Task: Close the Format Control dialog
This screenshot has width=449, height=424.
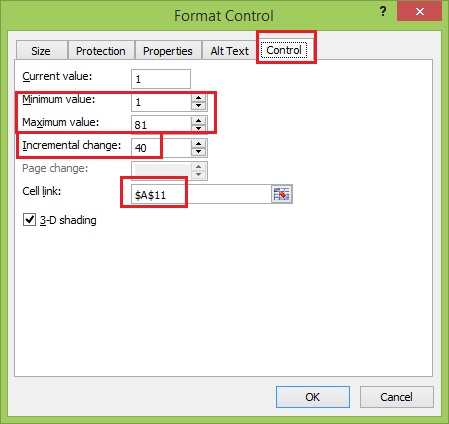Action: click(419, 12)
